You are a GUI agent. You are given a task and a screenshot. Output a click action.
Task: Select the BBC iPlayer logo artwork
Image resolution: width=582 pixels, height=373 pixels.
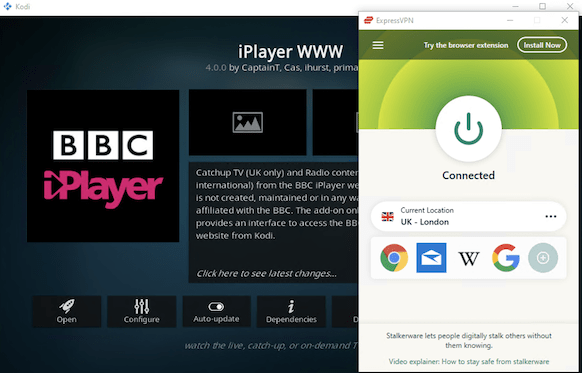(103, 166)
